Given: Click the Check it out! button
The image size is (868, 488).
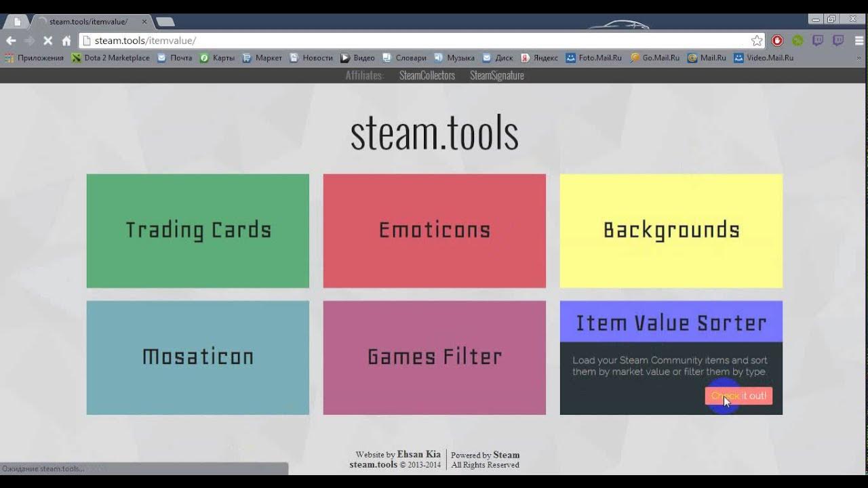Looking at the screenshot, I should coord(738,396).
